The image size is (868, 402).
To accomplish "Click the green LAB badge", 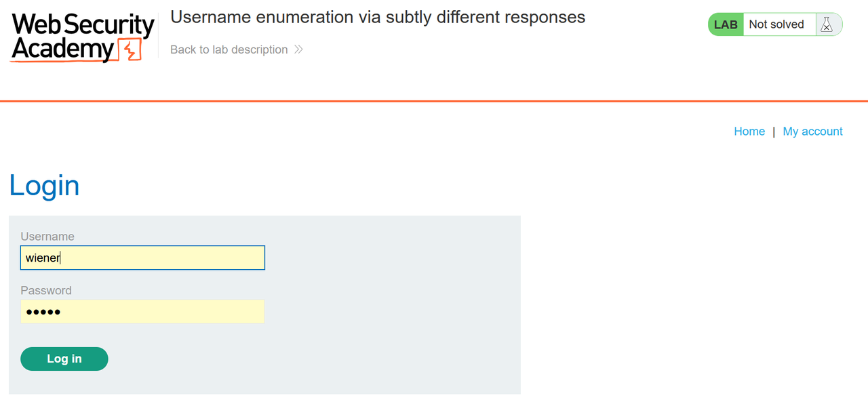I will (x=725, y=24).
